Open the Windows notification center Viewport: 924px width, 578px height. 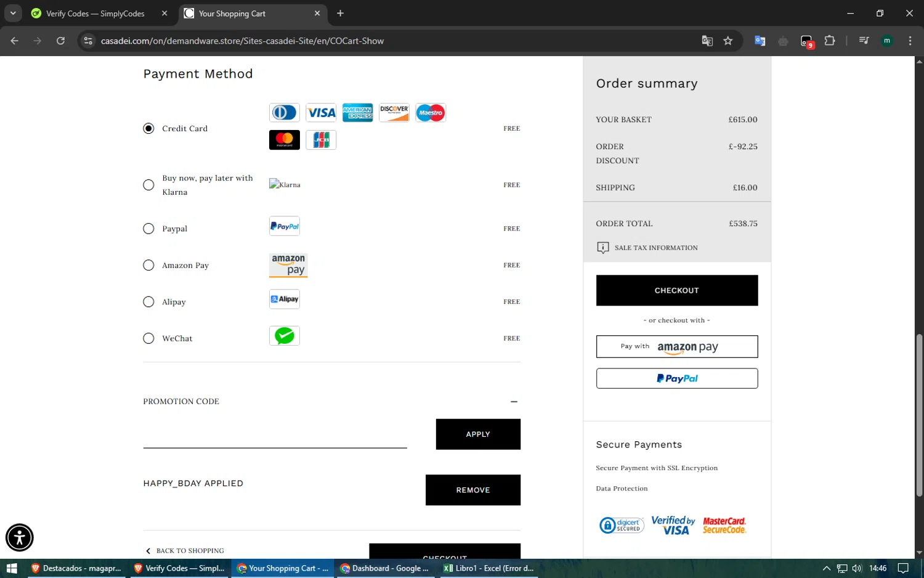903,568
